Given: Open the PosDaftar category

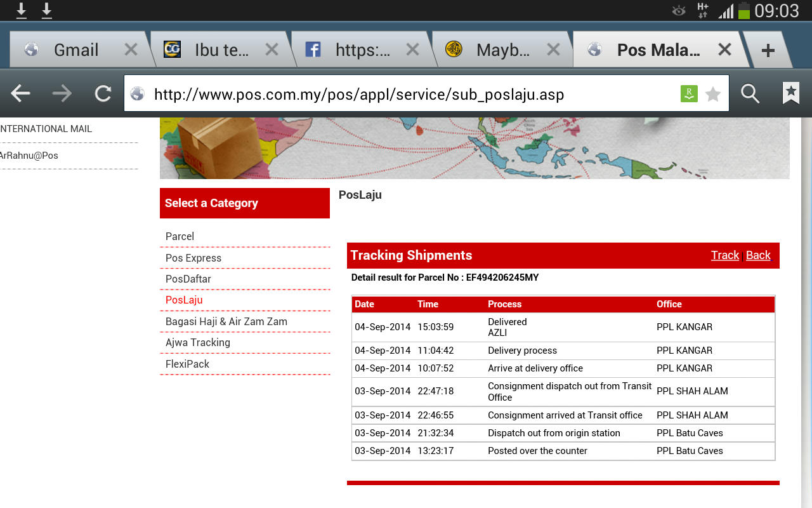Looking at the screenshot, I should coord(188,279).
